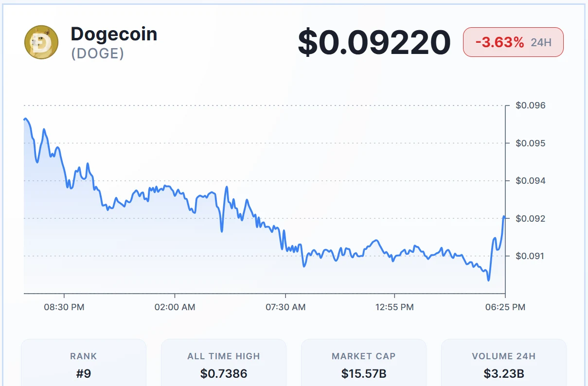This screenshot has height=386, width=588.
Task: Open the All Time High stat card
Action: click(x=224, y=364)
